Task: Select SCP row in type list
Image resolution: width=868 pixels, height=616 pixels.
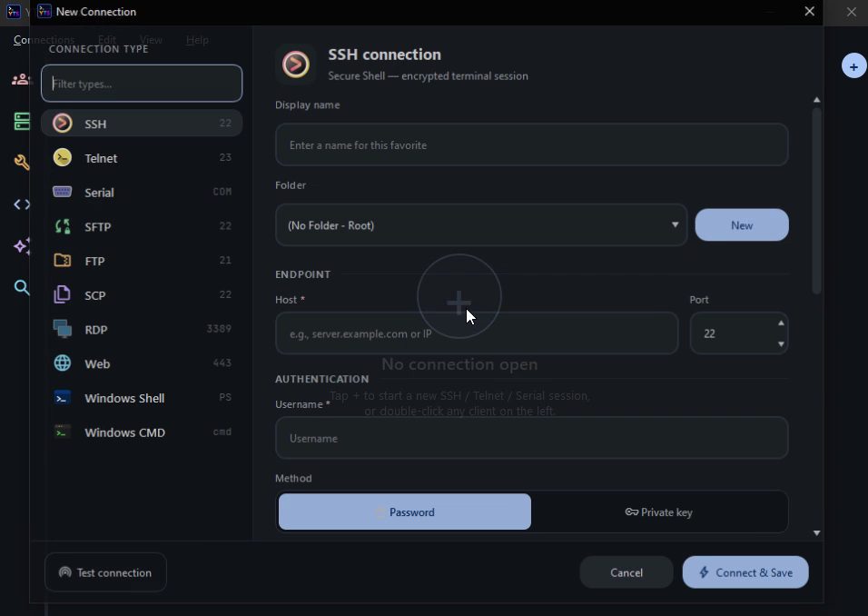Action: tap(142, 294)
